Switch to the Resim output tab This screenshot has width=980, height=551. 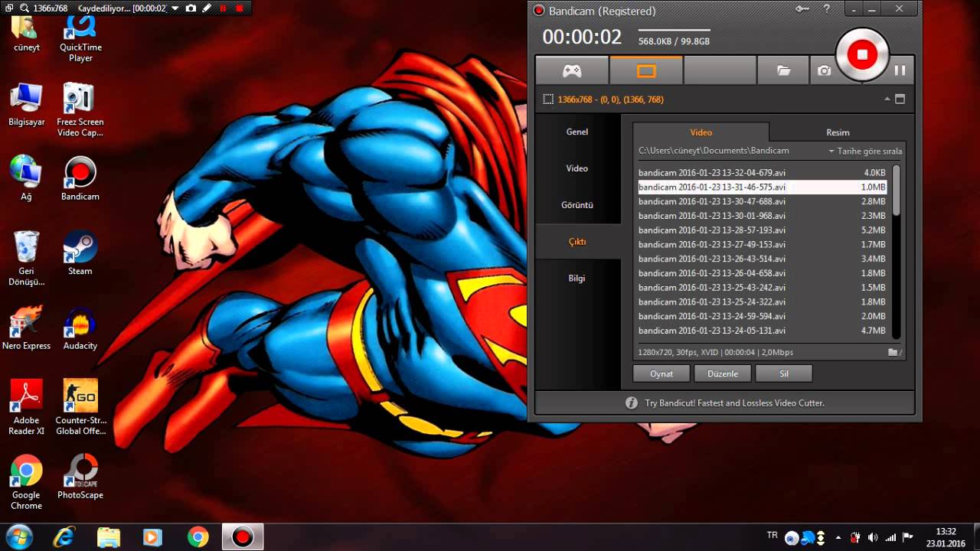[x=838, y=132]
